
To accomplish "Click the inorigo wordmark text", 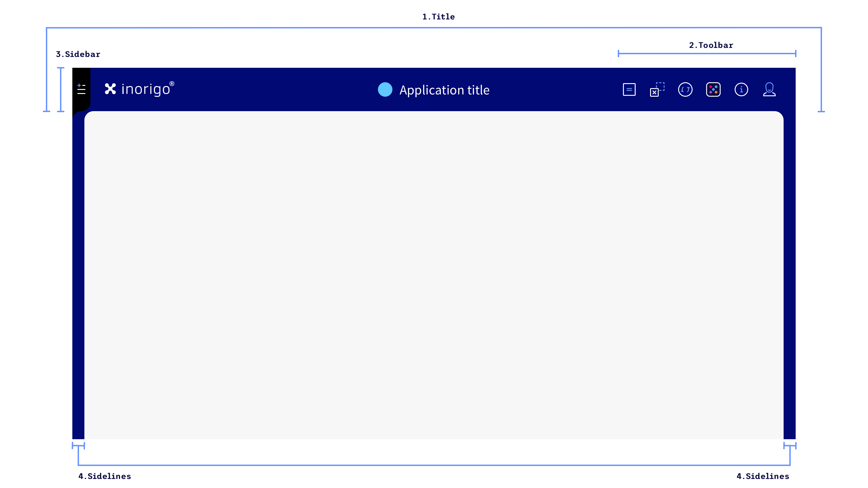I will coord(145,90).
